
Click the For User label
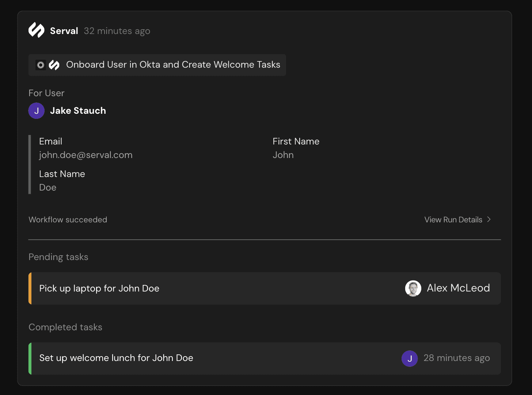(x=46, y=93)
